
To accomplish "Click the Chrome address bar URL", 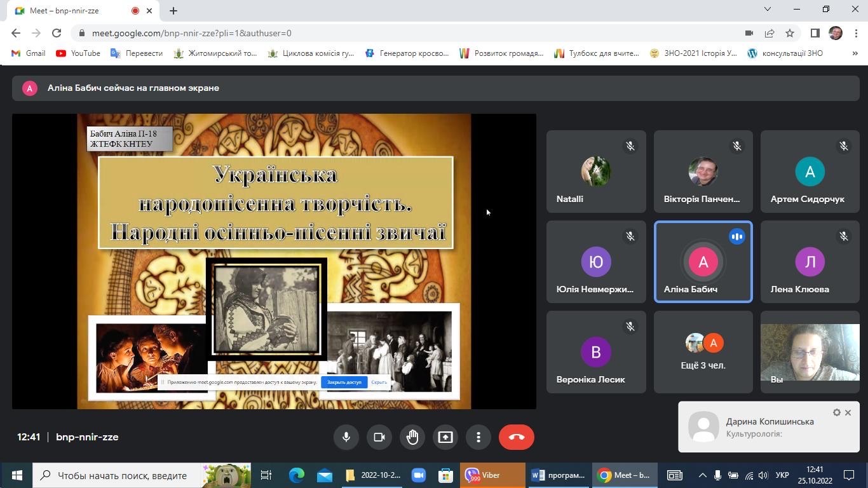I will click(192, 33).
